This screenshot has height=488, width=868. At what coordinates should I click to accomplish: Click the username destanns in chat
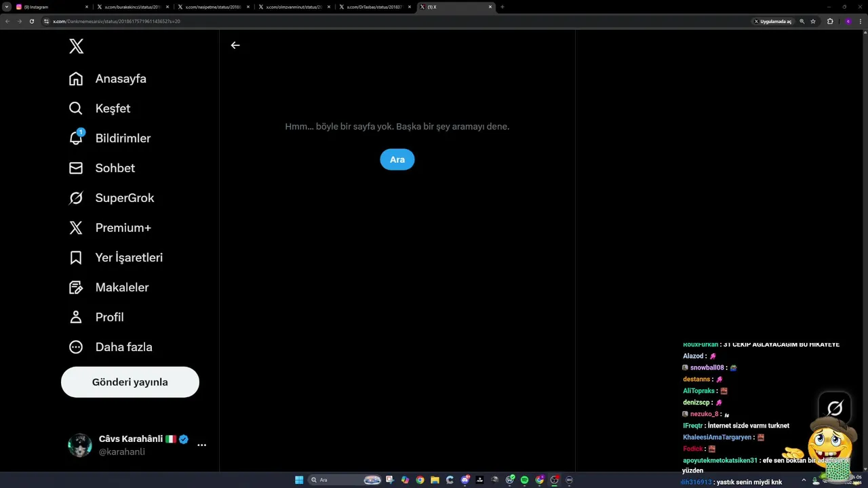(x=696, y=380)
